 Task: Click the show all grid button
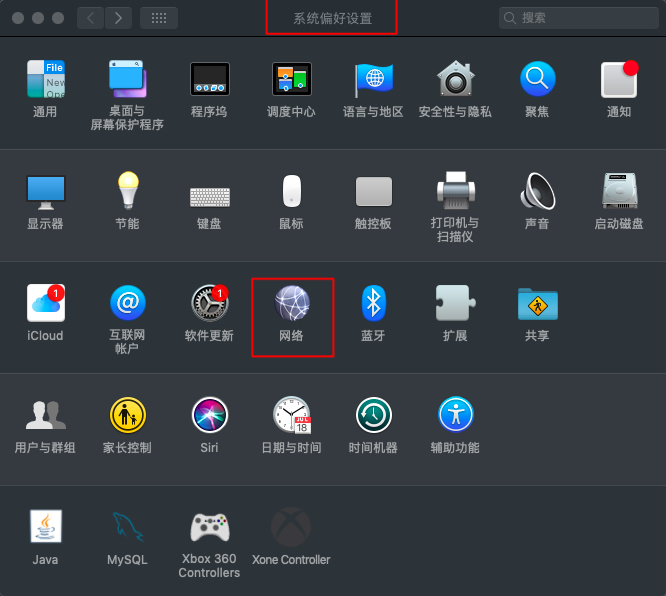159,18
